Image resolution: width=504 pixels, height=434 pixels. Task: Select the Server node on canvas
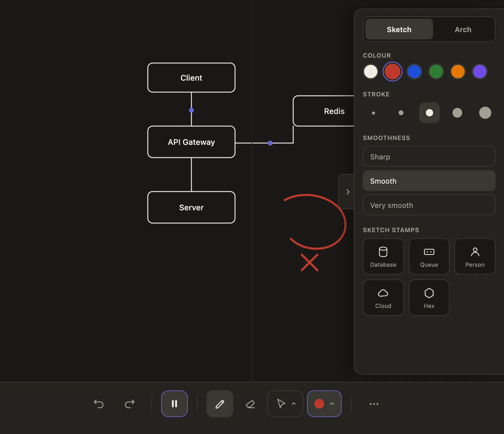click(x=192, y=207)
